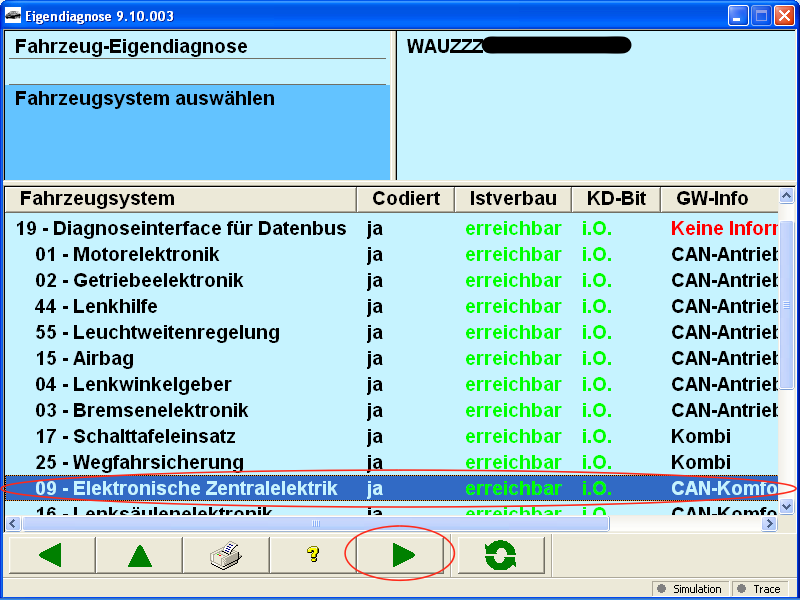Select 19 - Diagnoseinterface für Datenbus row

(x=181, y=228)
